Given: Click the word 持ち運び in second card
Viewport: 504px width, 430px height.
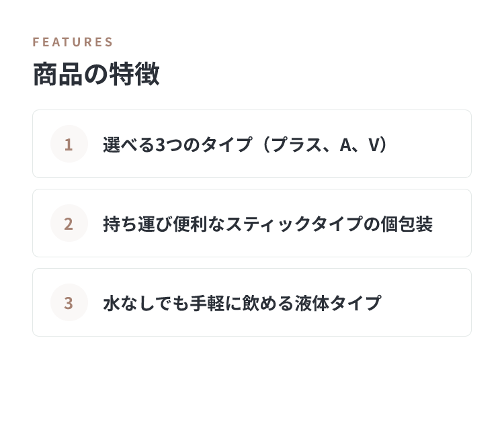Looking at the screenshot, I should 138,224.
